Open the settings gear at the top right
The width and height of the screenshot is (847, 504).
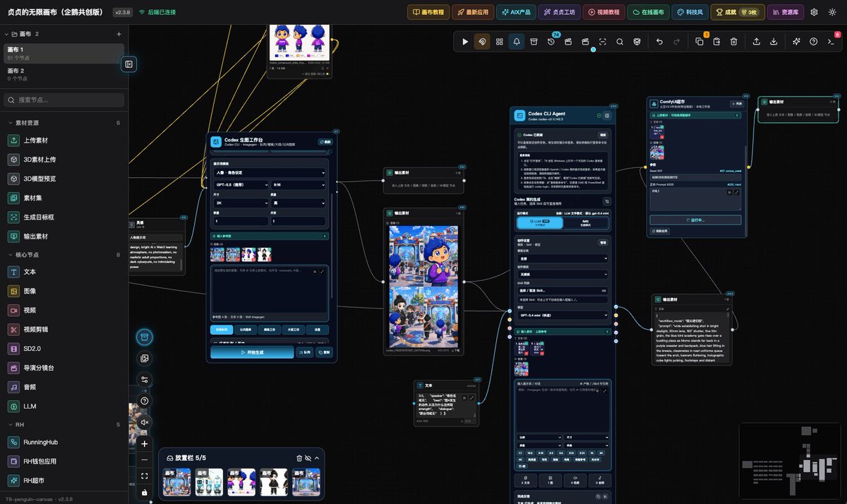pyautogui.click(x=814, y=12)
